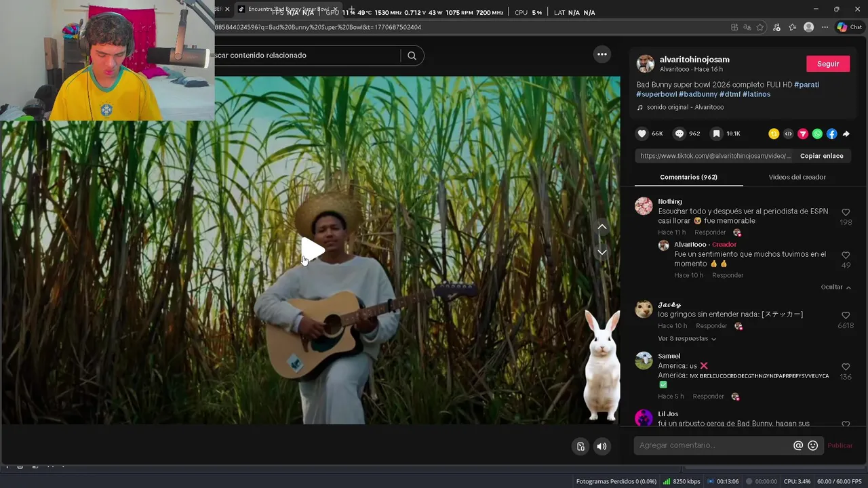
Task: Send to friends with red arrow icon
Action: coord(803,134)
